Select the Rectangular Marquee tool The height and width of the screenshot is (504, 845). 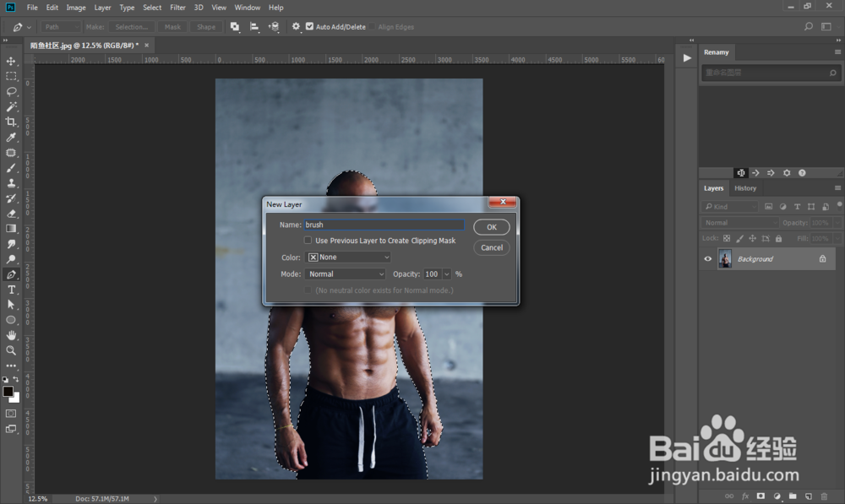tap(11, 76)
